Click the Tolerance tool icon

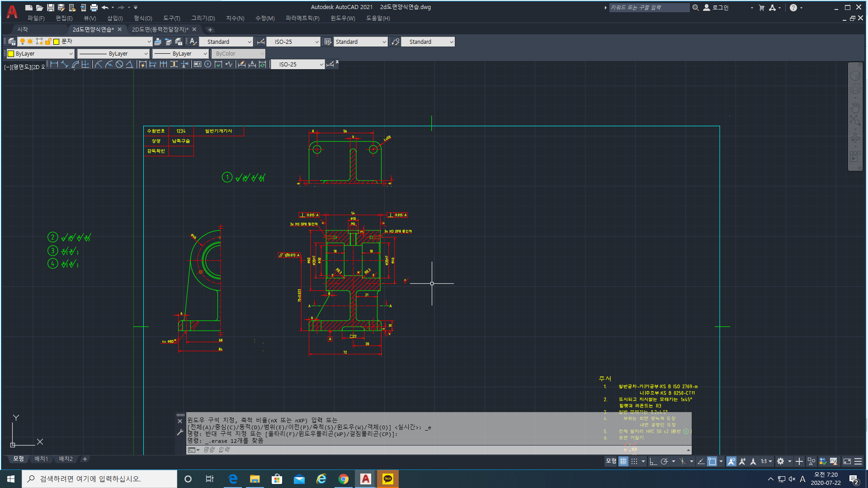(198, 65)
